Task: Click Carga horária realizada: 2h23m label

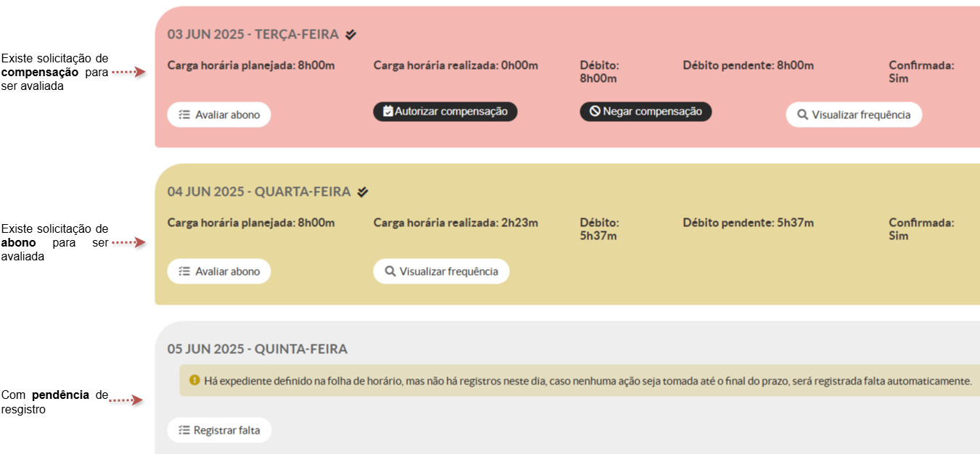Action: tap(456, 223)
